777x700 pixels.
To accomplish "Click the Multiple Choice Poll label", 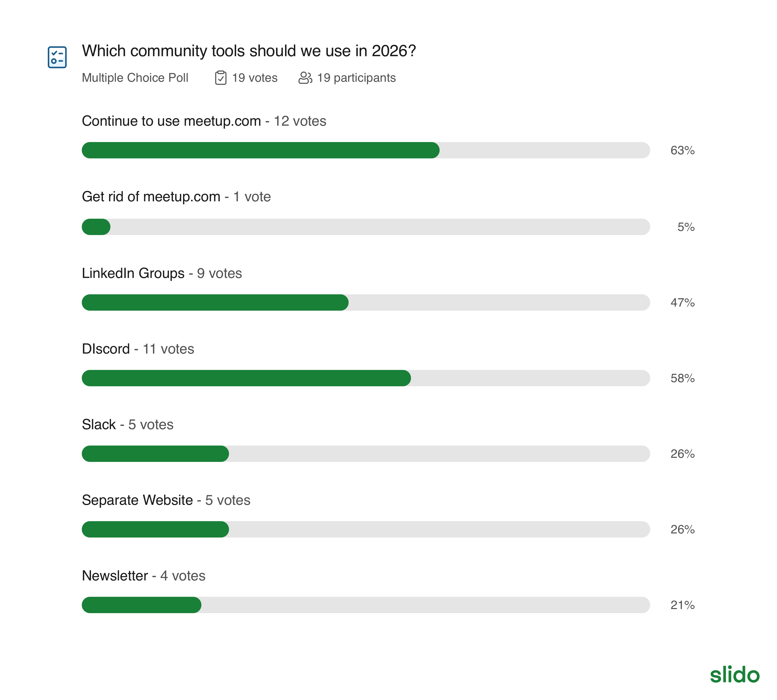I will point(135,78).
